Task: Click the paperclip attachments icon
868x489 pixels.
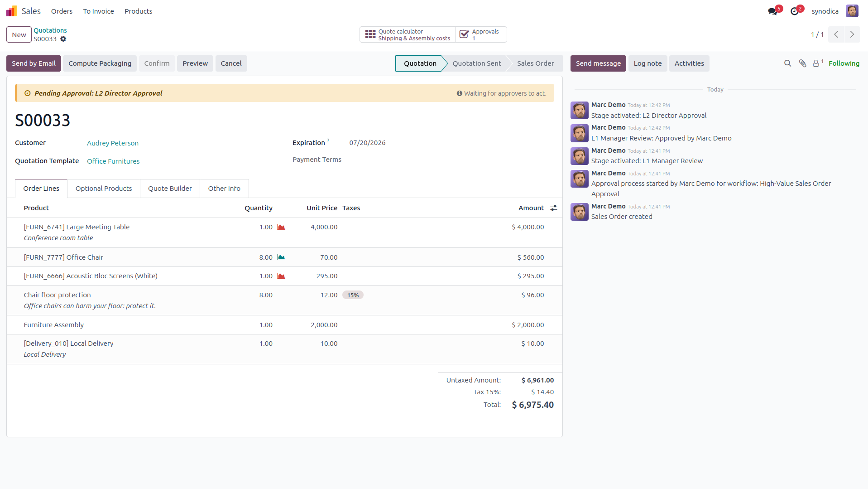Action: click(802, 63)
